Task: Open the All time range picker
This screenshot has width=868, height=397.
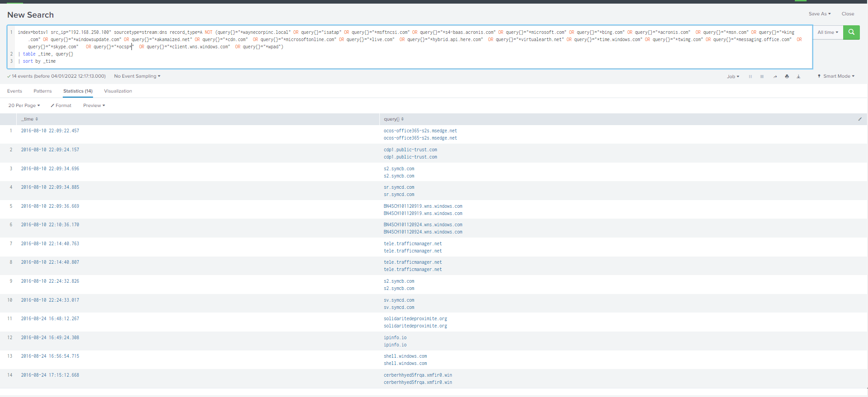Action: [x=827, y=33]
